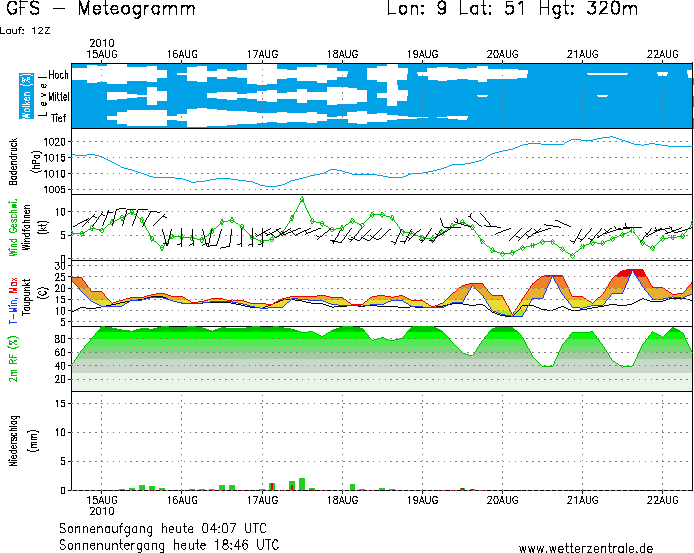Click the Niederschlag (mm) axis label
Viewport: 694px width, 553px height.
pos(20,440)
